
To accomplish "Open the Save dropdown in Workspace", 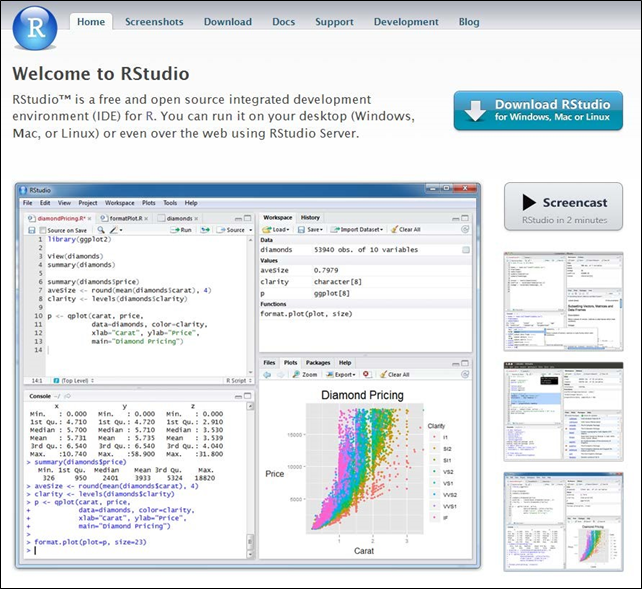I will tap(310, 230).
